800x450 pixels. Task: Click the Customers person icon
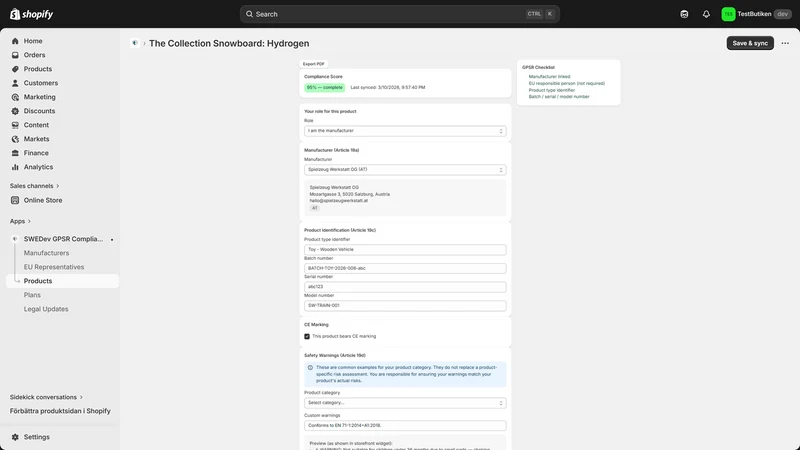coord(15,83)
